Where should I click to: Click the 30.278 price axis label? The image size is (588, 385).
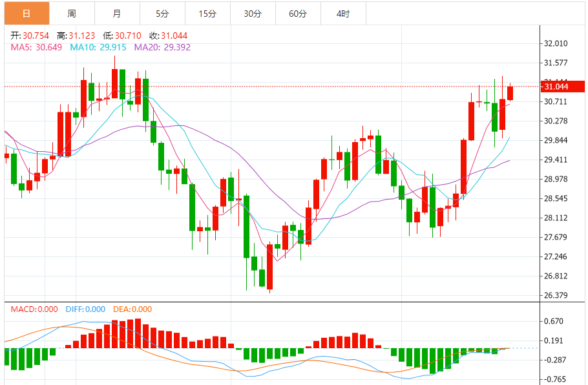pyautogui.click(x=556, y=121)
